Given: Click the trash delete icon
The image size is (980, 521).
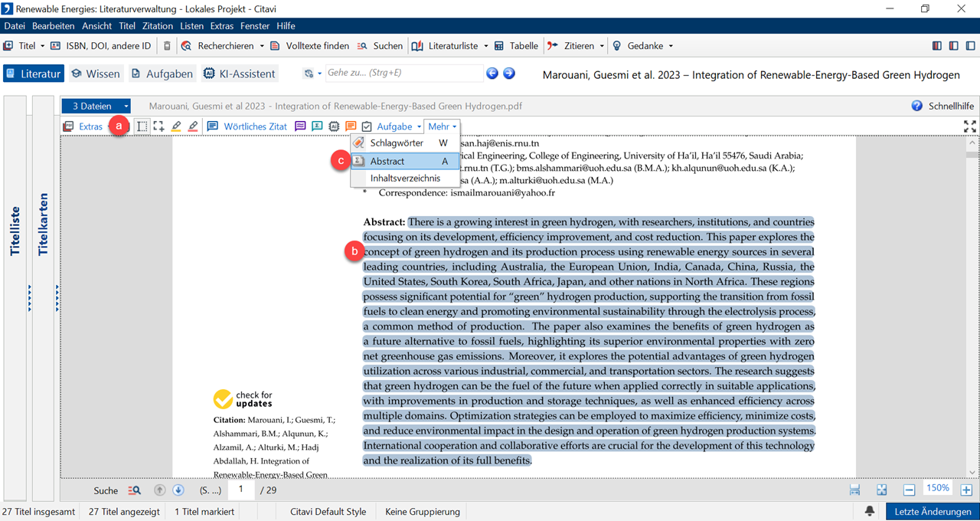Looking at the screenshot, I should click(x=167, y=46).
